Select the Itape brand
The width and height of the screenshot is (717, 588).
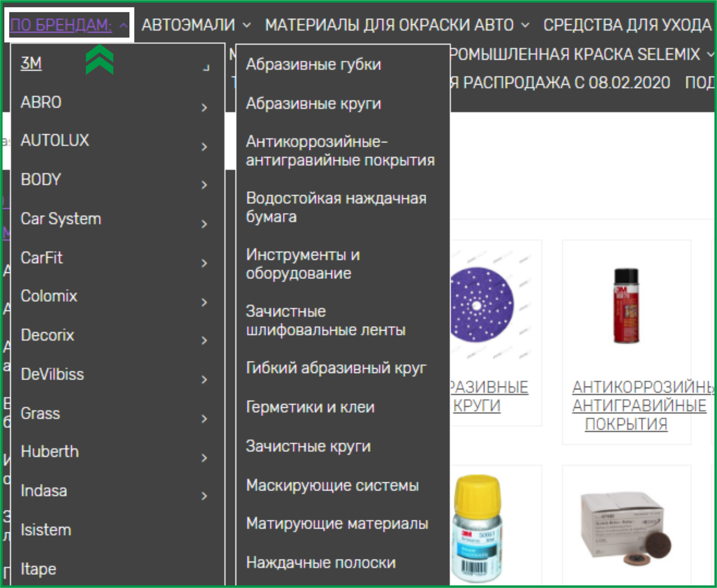(39, 569)
